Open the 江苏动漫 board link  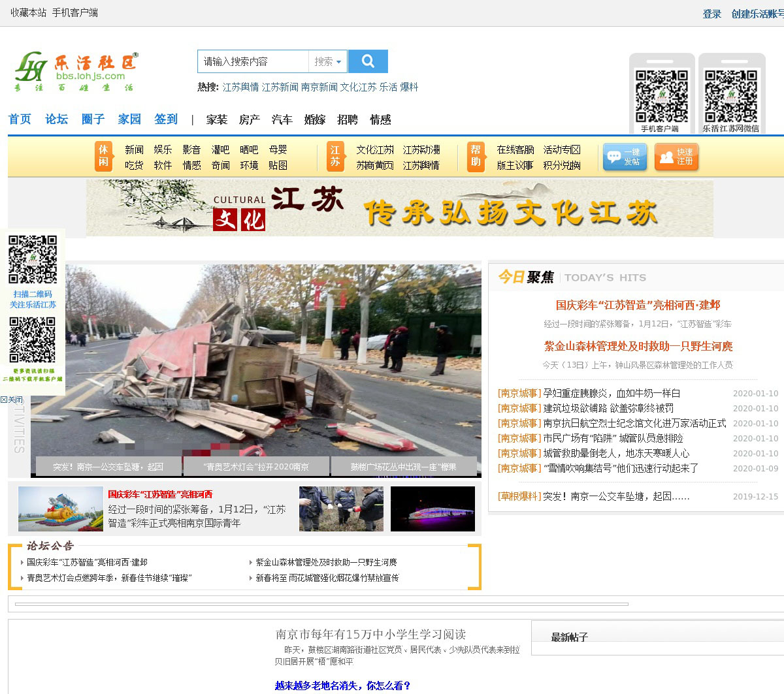(421, 150)
